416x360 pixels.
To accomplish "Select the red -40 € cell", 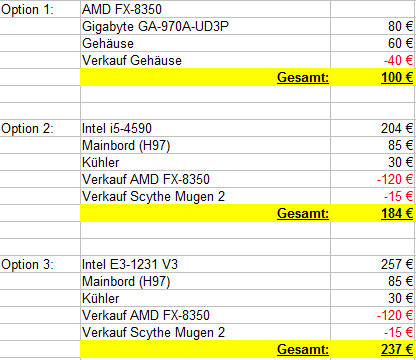I will pos(373,60).
